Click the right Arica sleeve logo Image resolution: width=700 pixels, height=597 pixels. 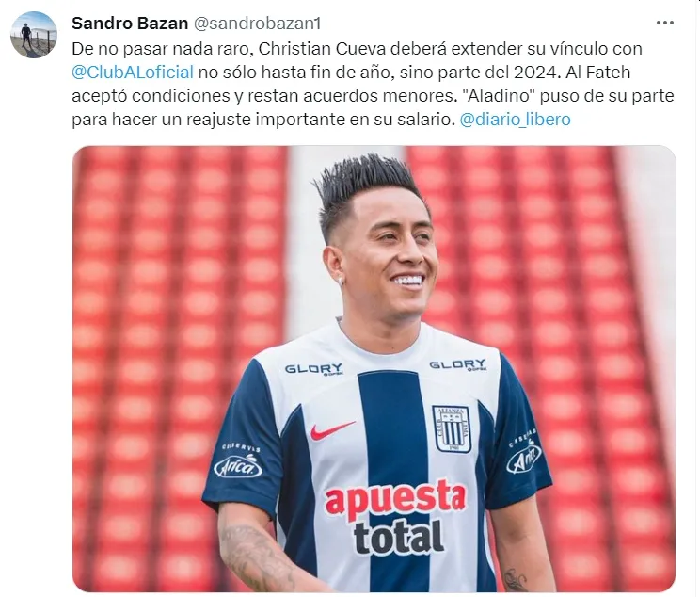click(x=523, y=452)
